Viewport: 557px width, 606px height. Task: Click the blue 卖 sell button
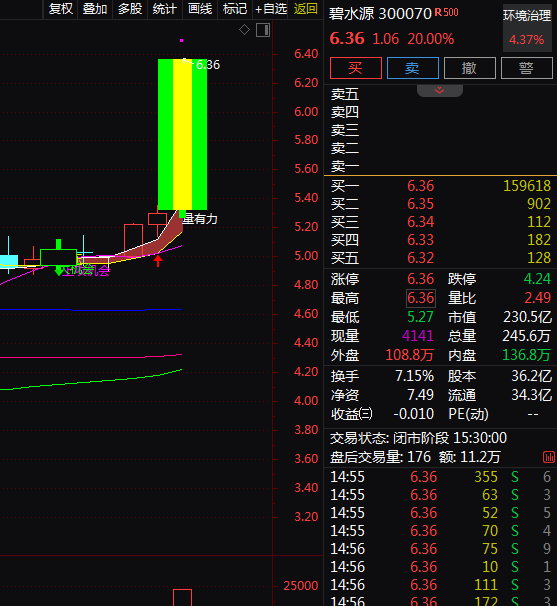tap(412, 68)
